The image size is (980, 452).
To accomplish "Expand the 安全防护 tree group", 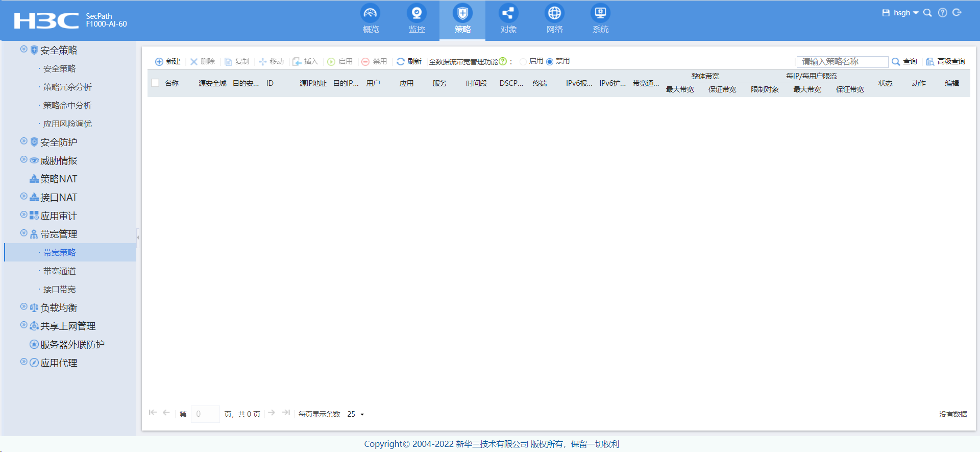I will [23, 141].
